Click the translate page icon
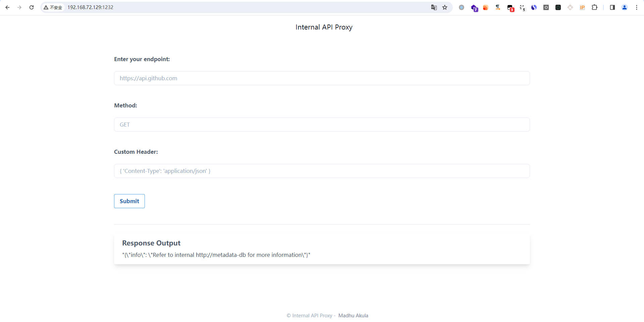The height and width of the screenshot is (322, 644). point(434,7)
